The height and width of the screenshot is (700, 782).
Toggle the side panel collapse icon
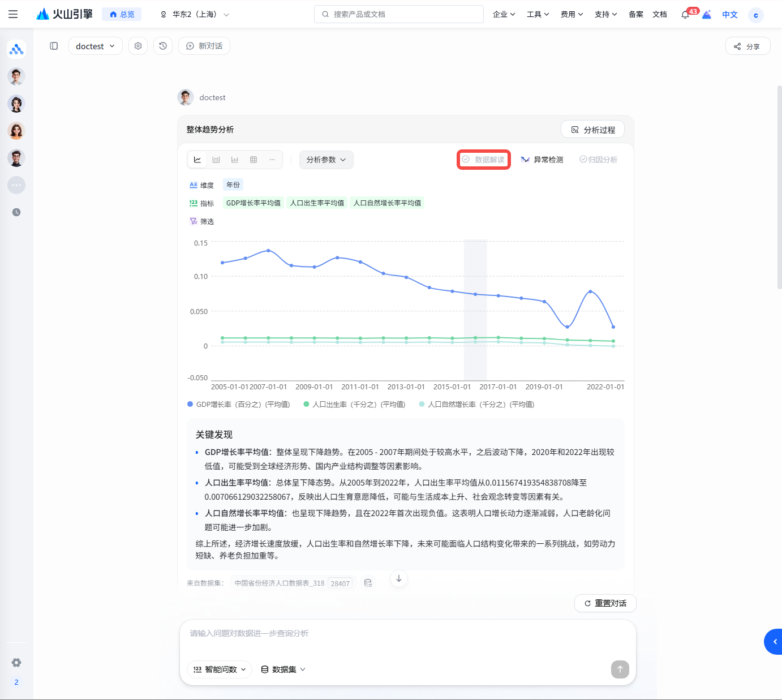click(54, 46)
